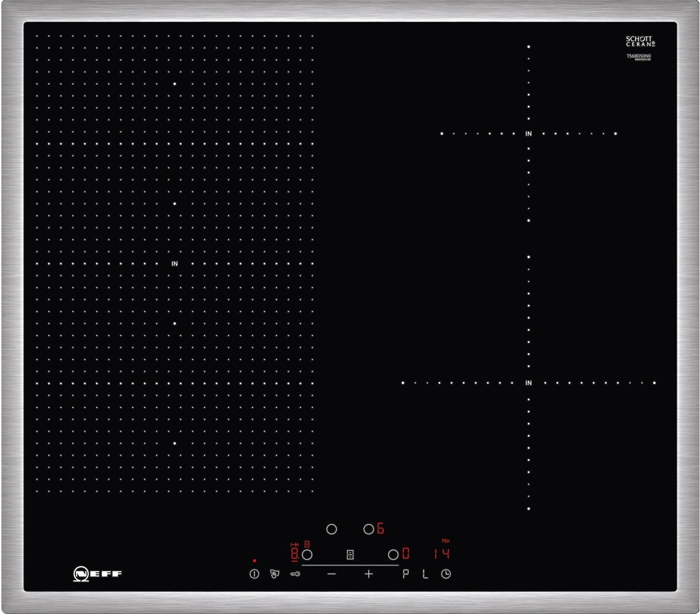
Task: Activate the wipe protection hand-and-cloth symbol
Action: tap(275, 574)
